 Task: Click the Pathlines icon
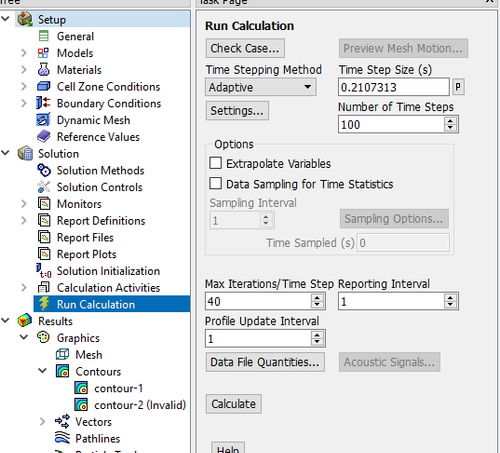62,438
